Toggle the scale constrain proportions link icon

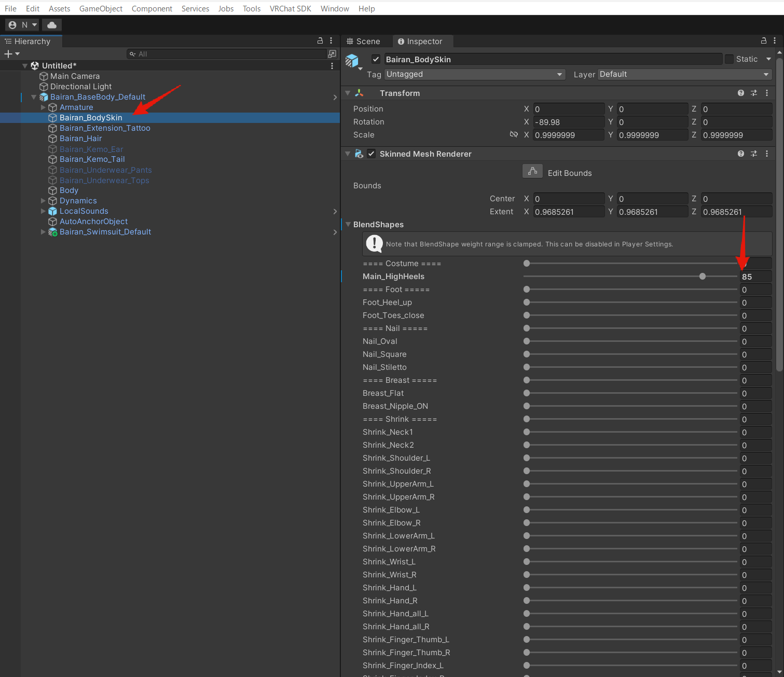(514, 134)
